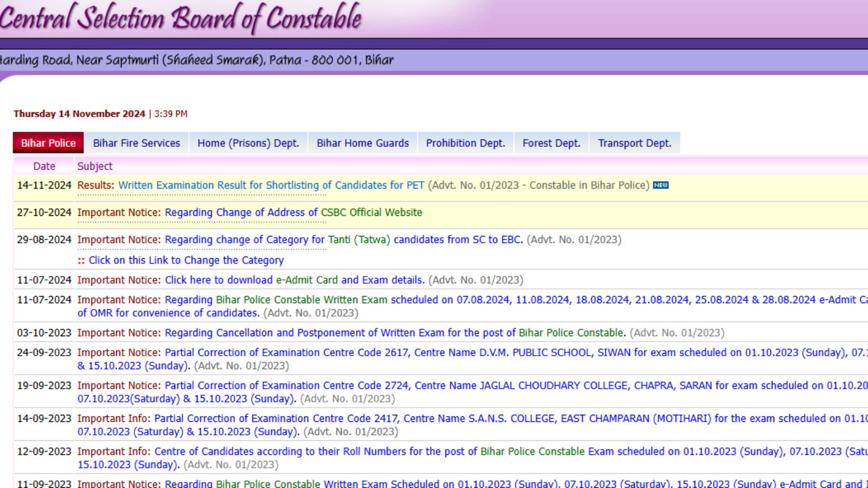Open Cancellation and Postponement of Written Exam notice
The width and height of the screenshot is (868, 488).
pyautogui.click(x=394, y=333)
